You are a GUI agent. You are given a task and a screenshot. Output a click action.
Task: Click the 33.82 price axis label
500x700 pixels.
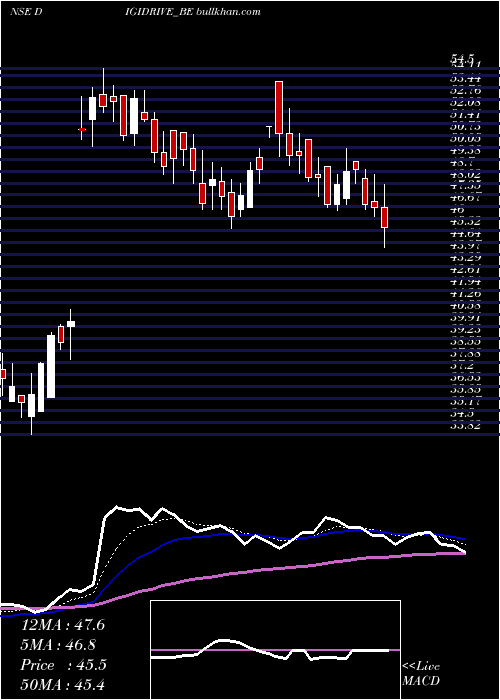pyautogui.click(x=465, y=426)
